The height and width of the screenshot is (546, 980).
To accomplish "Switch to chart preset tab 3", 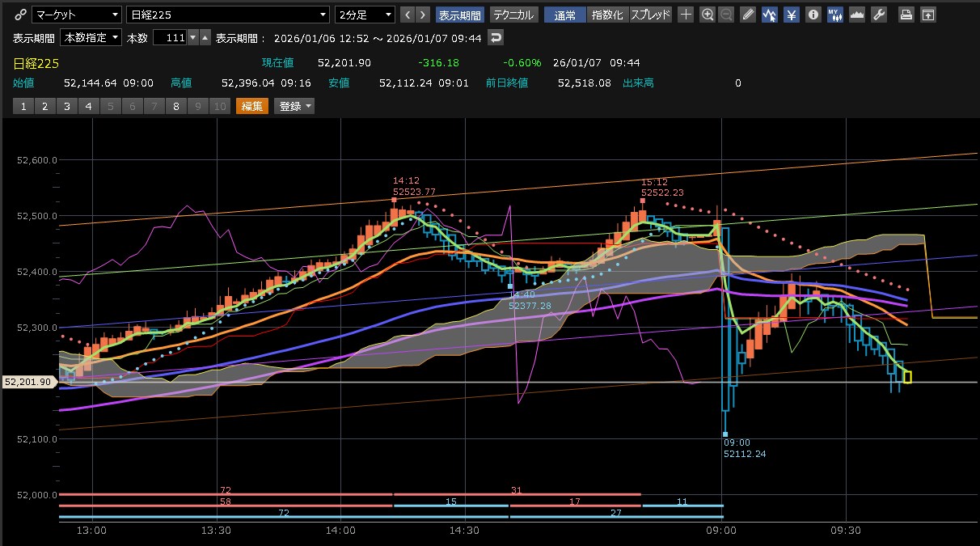I will pos(66,106).
